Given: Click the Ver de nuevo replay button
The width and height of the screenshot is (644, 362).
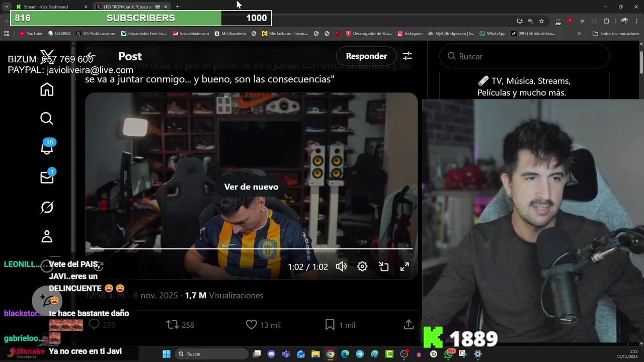Looking at the screenshot, I should point(251,187).
